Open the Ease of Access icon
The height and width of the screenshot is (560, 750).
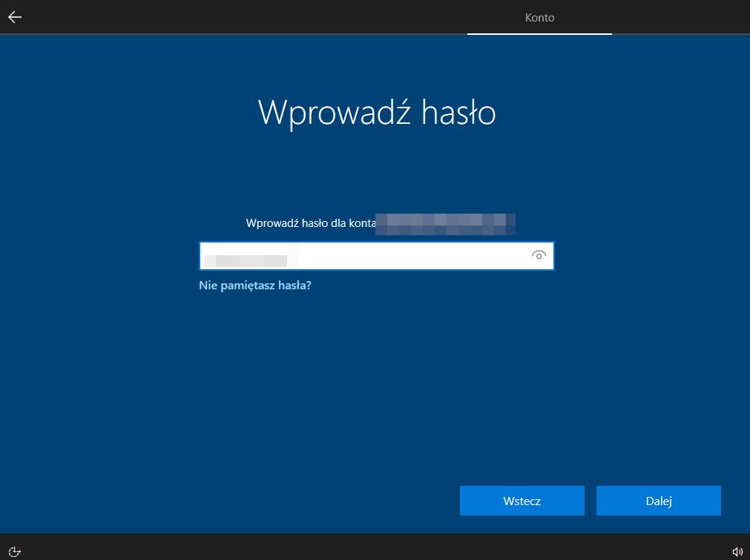point(15,551)
